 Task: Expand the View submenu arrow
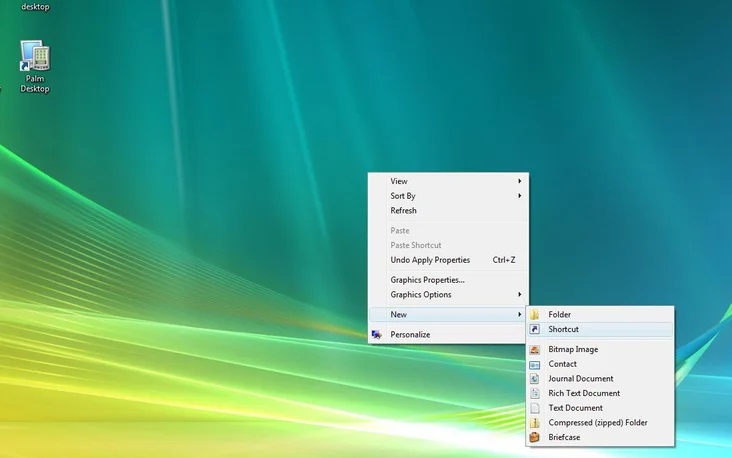pyautogui.click(x=519, y=181)
